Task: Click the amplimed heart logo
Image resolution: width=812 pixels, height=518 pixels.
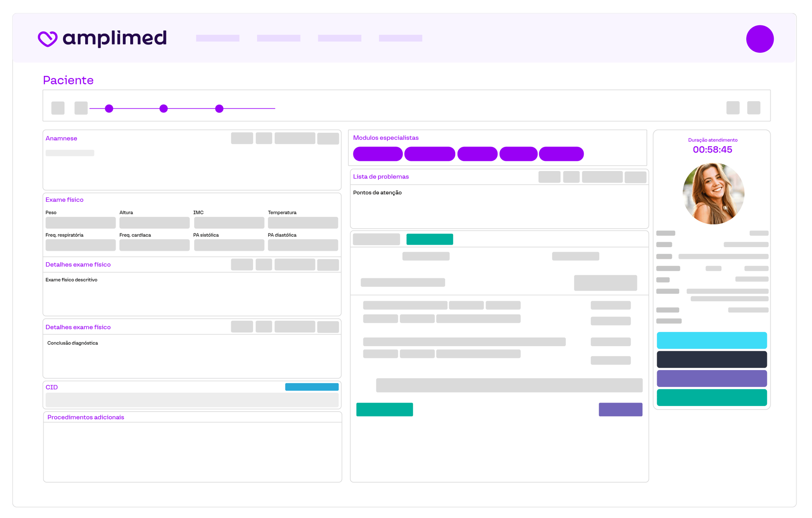Action: coord(48,39)
